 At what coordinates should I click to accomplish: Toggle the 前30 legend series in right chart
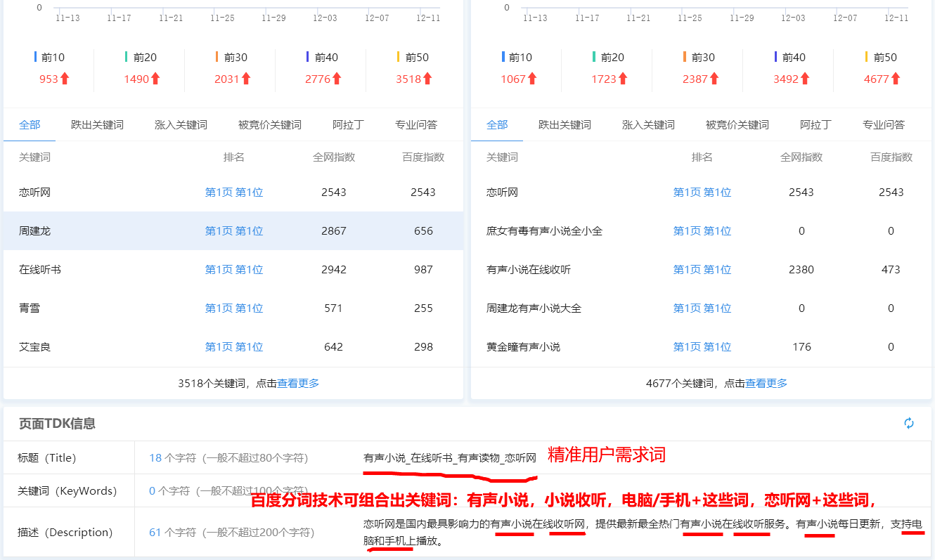[698, 58]
